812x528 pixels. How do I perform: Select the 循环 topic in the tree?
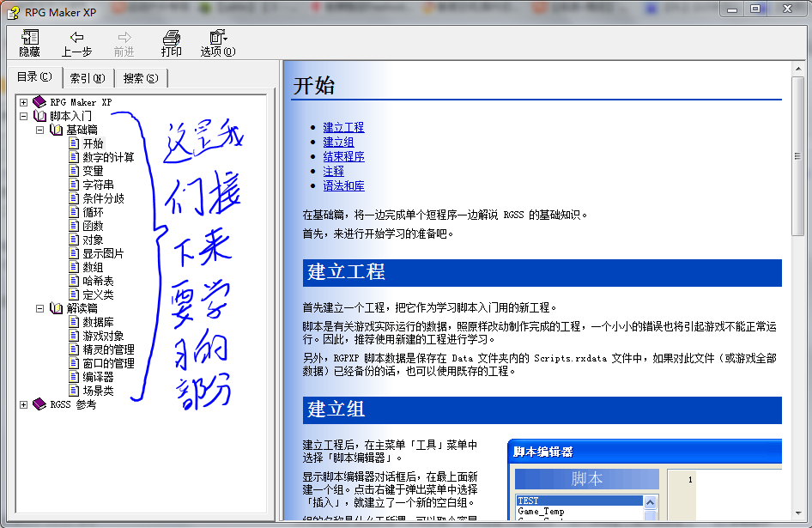tap(94, 212)
